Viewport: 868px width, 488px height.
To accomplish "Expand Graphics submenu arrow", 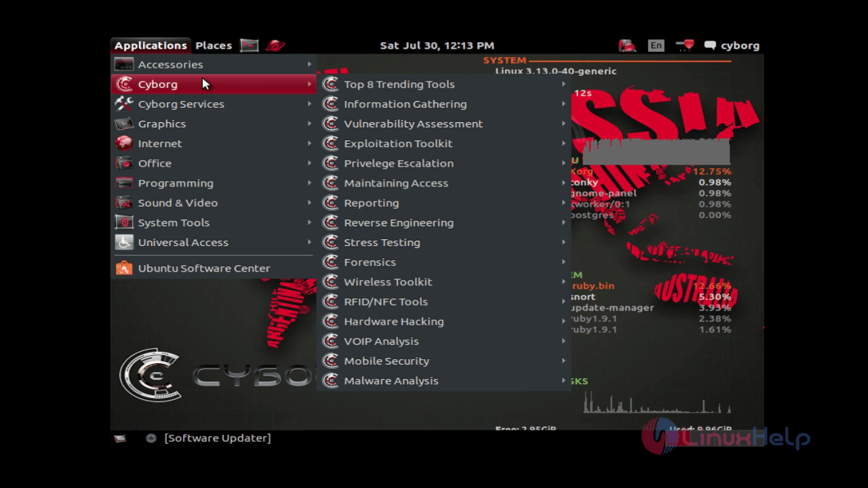I will (309, 123).
